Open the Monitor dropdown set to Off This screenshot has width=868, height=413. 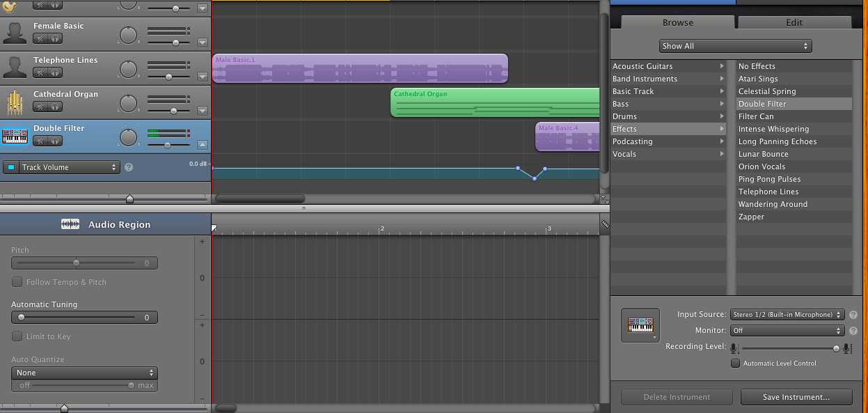click(x=787, y=331)
